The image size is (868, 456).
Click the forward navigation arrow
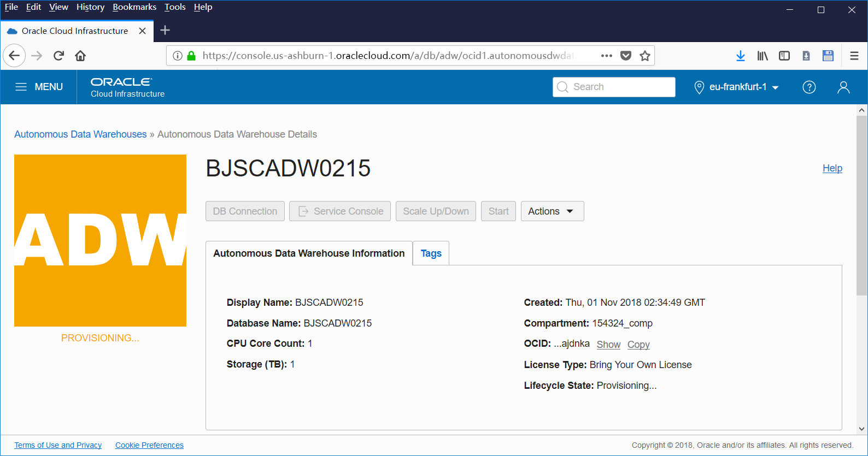37,56
